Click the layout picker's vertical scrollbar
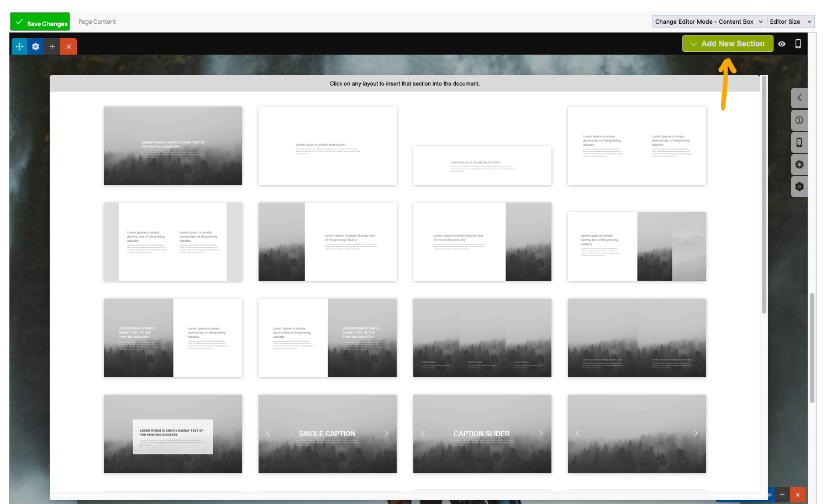 (764, 193)
